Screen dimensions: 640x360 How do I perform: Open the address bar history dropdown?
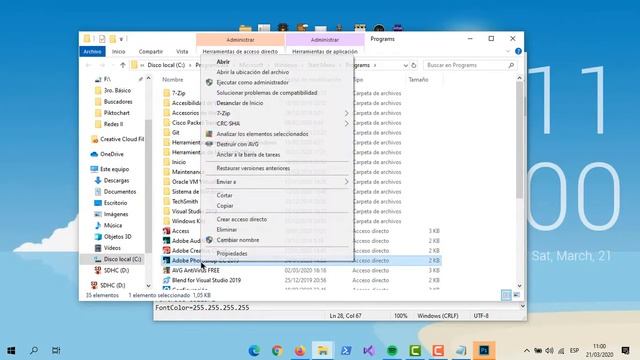(405, 65)
